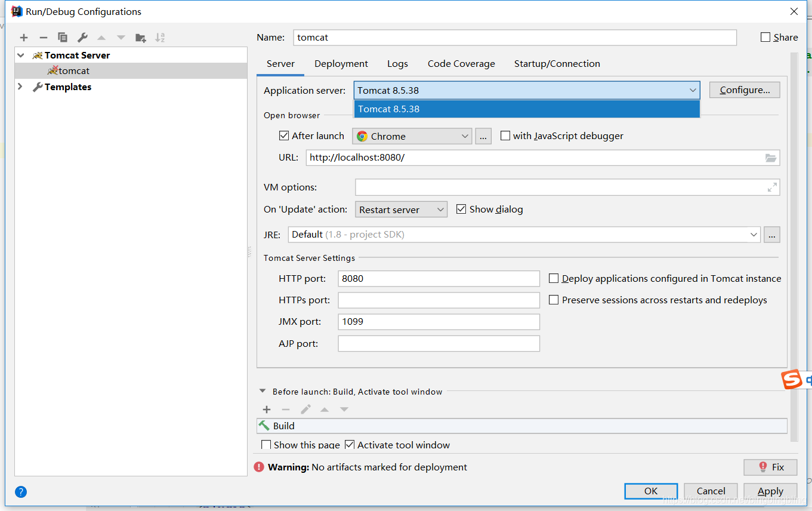Viewport: 812px width, 511px height.
Task: Open help with the question mark icon
Action: [21, 492]
